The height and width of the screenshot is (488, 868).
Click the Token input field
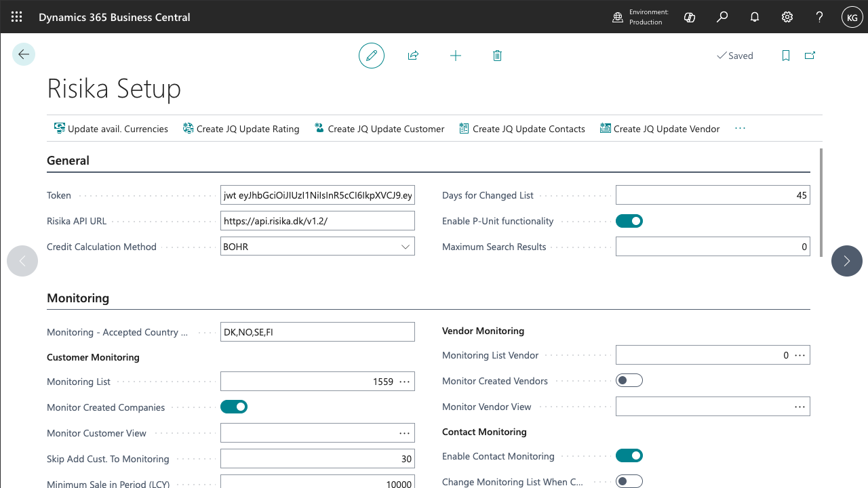(x=317, y=195)
